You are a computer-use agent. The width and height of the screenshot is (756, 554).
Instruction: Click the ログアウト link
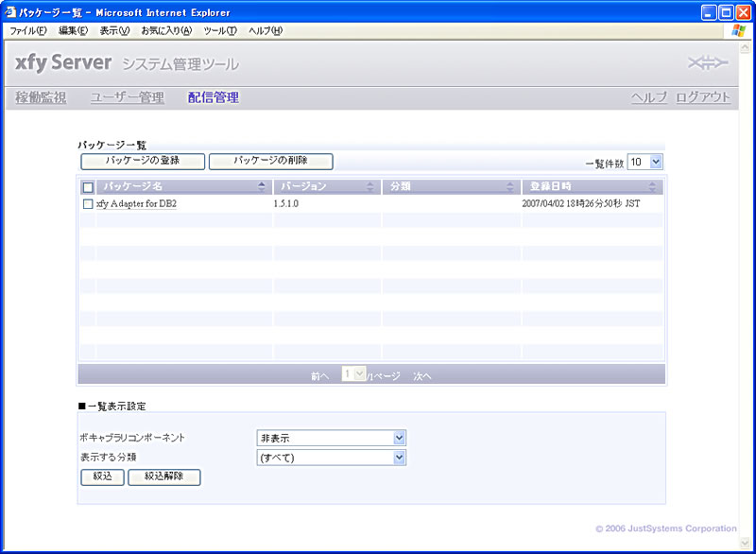(703, 97)
